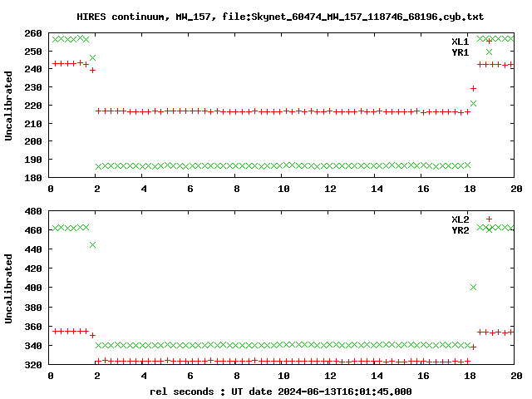This screenshot has height=399, width=532.
Task: Click the red plus marker beside XL2 legend
Action: (x=489, y=219)
